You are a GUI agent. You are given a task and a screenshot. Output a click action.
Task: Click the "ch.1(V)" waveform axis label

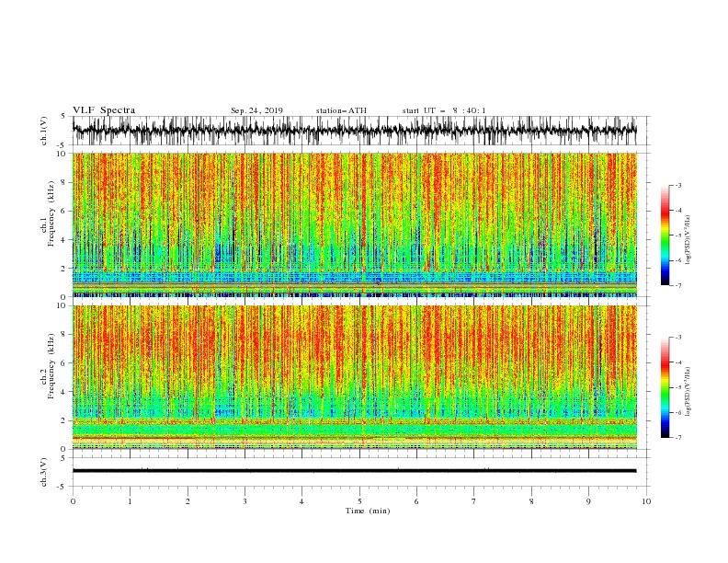(44, 131)
